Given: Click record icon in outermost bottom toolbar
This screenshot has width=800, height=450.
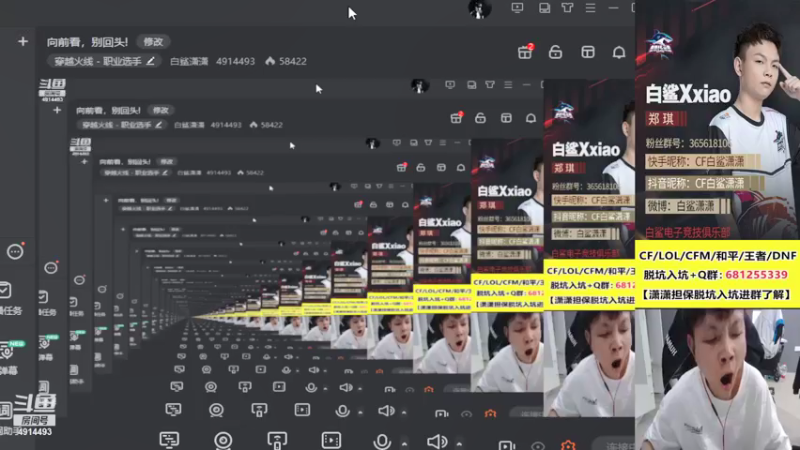Looking at the screenshot, I should tap(506, 445).
